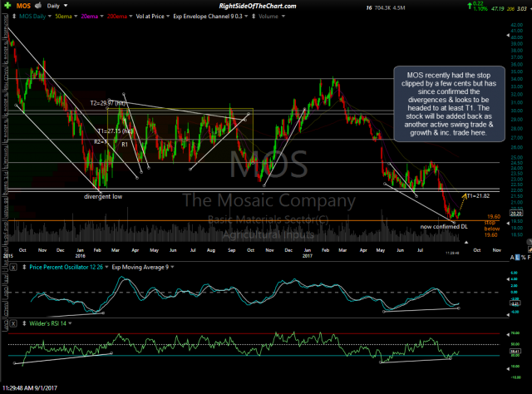Expand the Wilder's RSI 14 dropdown arrow
Viewport: 532px width, 394px height.
click(70, 323)
